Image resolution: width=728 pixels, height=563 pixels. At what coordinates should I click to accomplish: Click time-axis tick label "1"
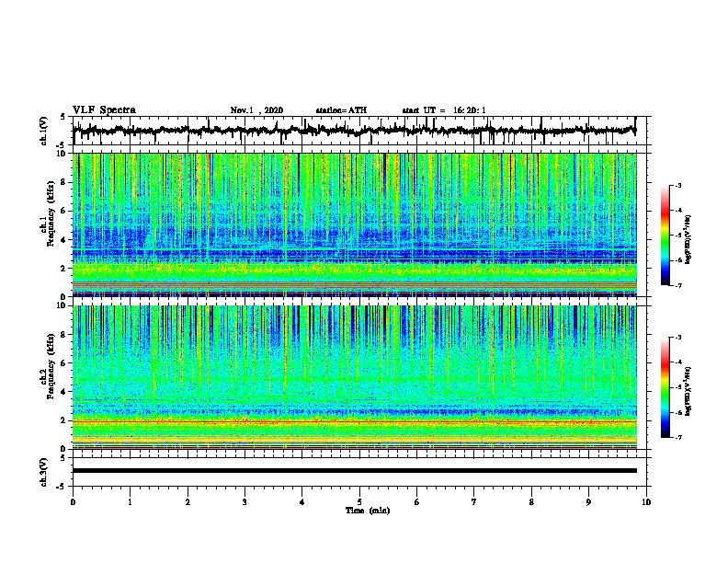[x=130, y=502]
